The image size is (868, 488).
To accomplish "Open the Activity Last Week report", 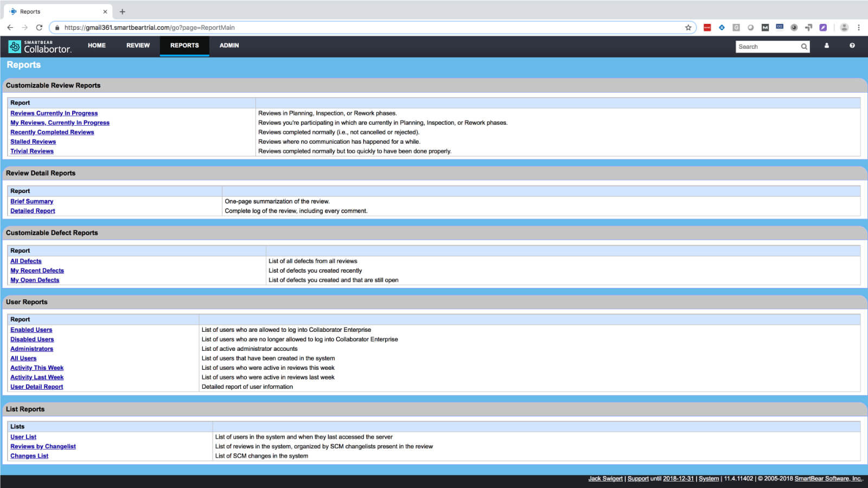I will [x=37, y=377].
